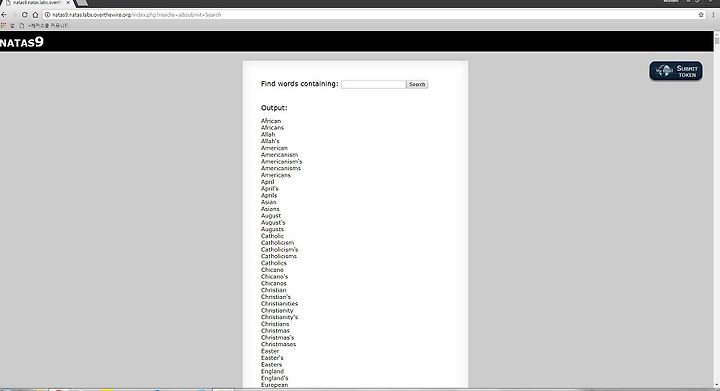
Task: Select the word 'Easters' in output
Action: [x=271, y=365]
